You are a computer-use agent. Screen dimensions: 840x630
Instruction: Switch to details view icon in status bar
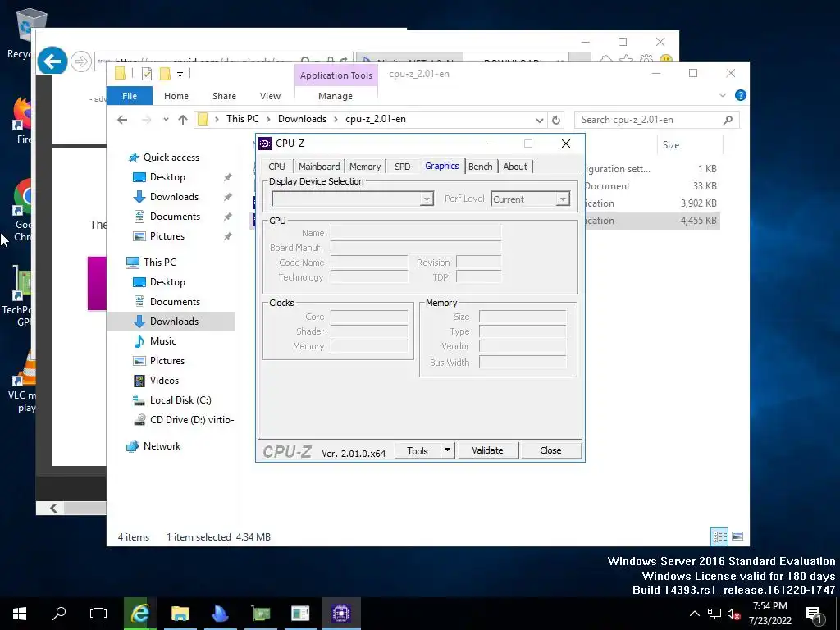(x=719, y=536)
